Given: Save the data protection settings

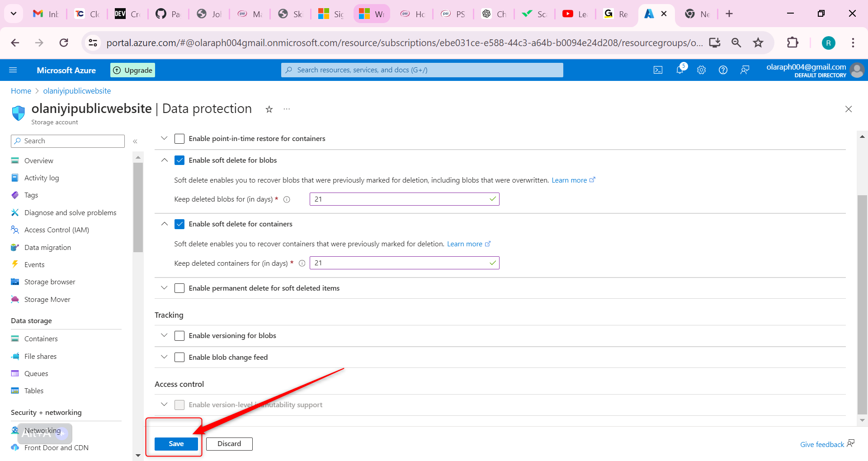Looking at the screenshot, I should coord(176,444).
